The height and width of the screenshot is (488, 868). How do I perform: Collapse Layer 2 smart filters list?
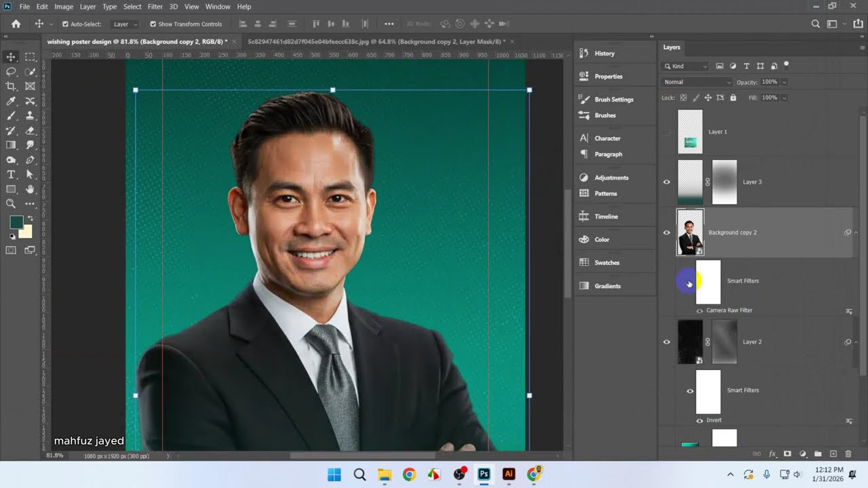(x=856, y=342)
